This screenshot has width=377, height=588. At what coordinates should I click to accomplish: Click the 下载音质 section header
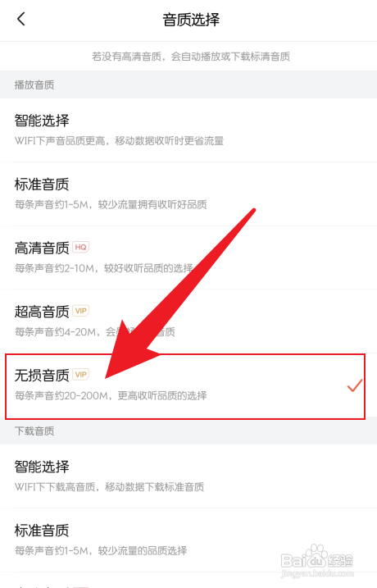pos(34,431)
